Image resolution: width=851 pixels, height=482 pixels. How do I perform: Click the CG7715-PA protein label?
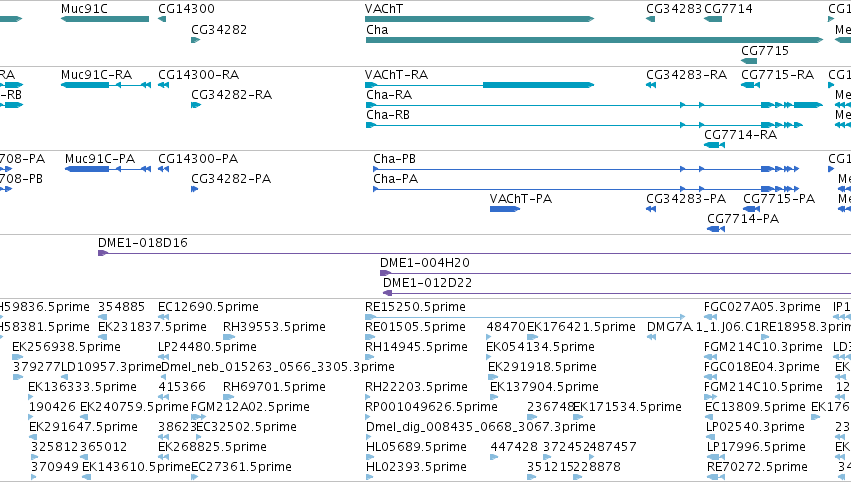[779, 199]
